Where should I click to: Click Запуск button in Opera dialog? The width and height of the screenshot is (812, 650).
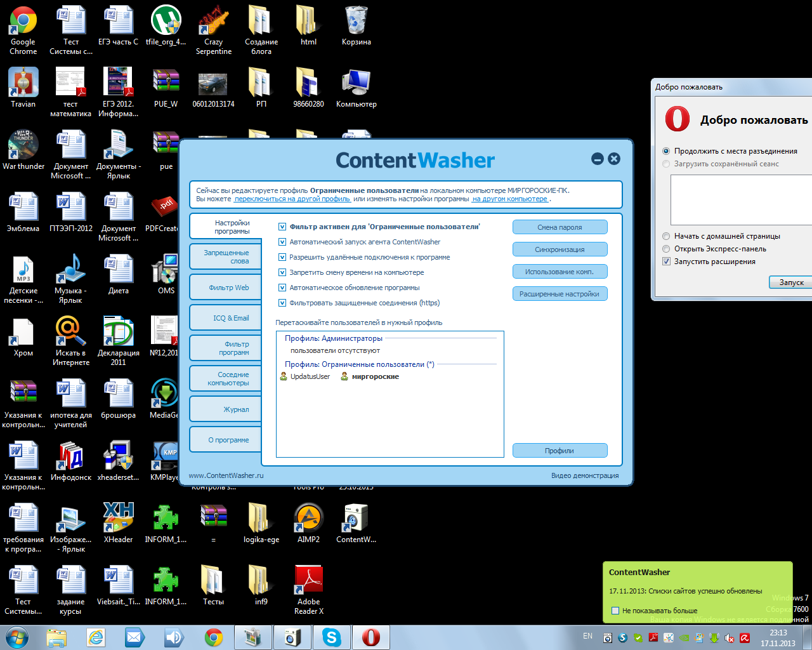point(790,282)
